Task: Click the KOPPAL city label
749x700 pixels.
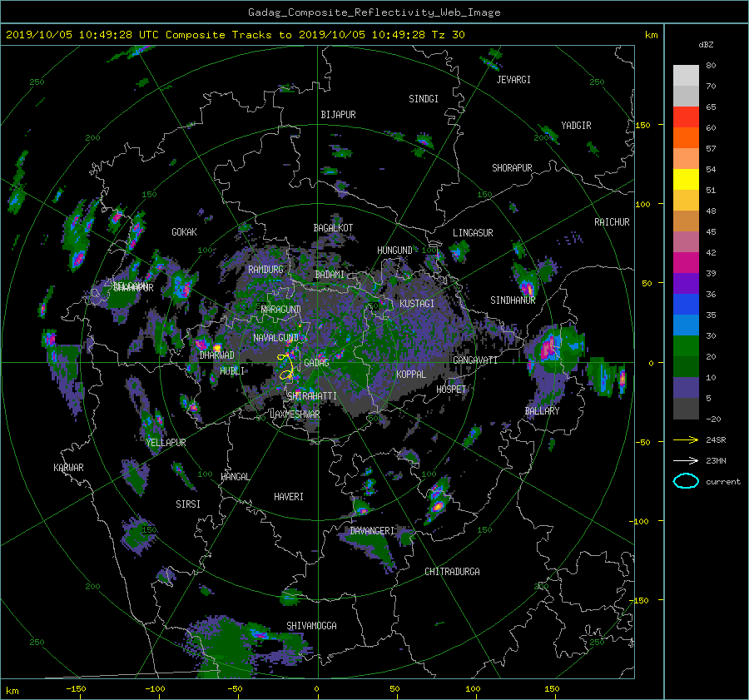Action: coord(411,374)
